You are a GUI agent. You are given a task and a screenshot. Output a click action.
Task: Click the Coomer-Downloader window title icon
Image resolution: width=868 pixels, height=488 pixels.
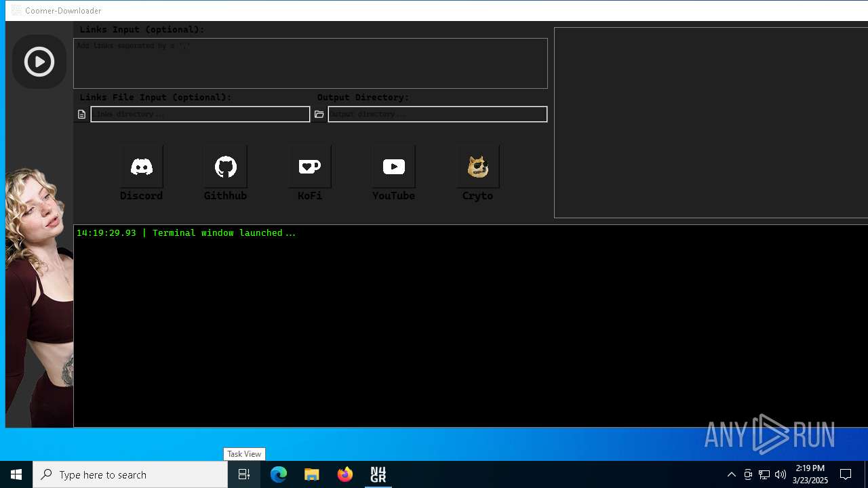[16, 10]
